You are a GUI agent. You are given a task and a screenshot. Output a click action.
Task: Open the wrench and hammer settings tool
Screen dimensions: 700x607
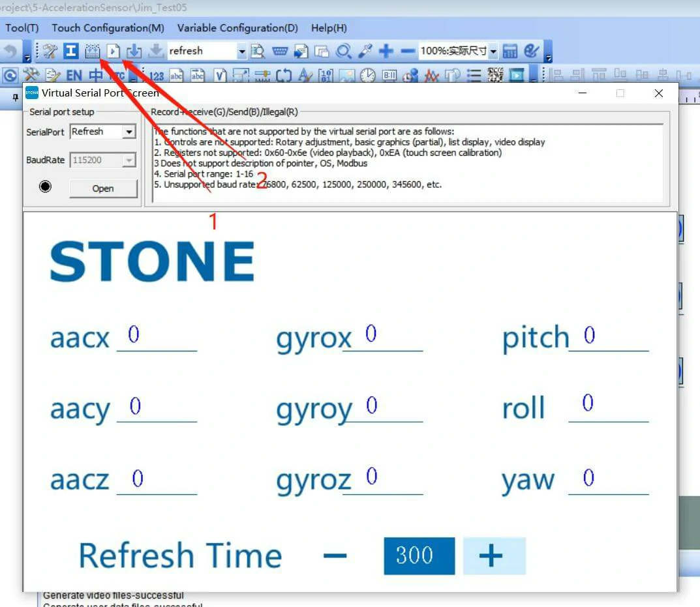coord(50,52)
